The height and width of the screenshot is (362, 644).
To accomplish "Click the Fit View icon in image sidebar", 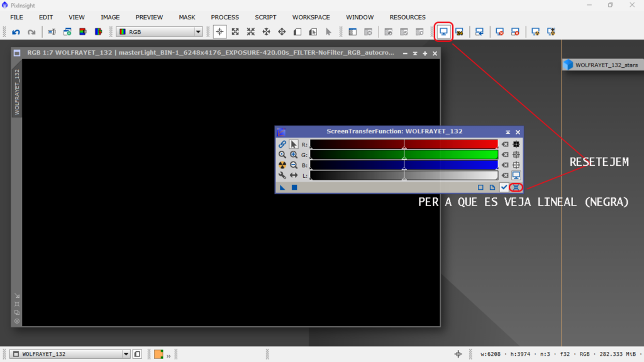I will point(17,304).
